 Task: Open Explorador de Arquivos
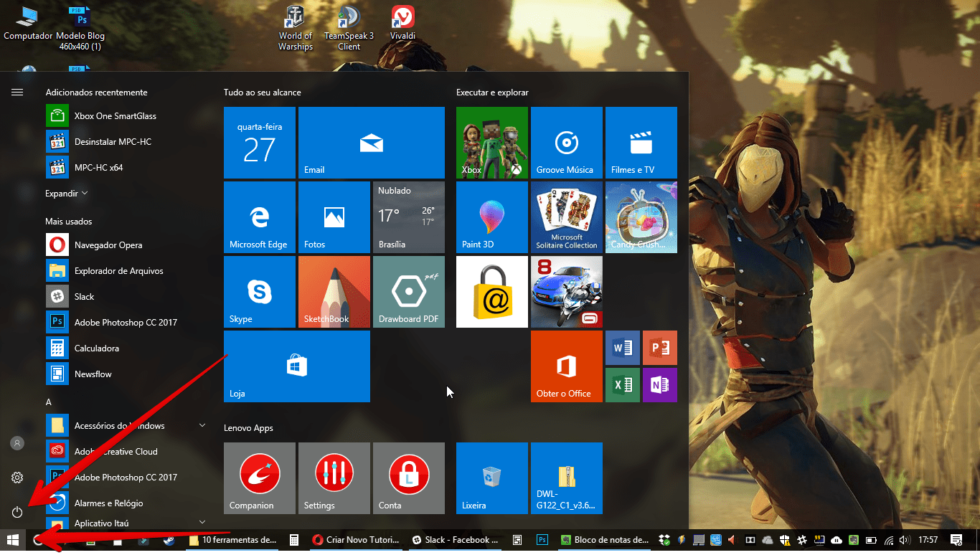(x=122, y=270)
